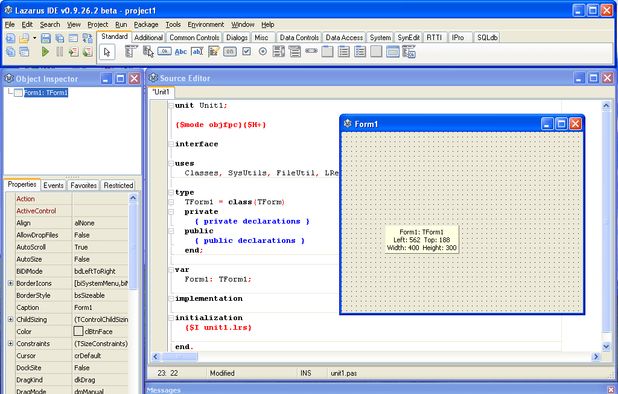Collapse the 'implementation' code fold
Screen dimensions: 618x394
pyautogui.click(x=171, y=299)
